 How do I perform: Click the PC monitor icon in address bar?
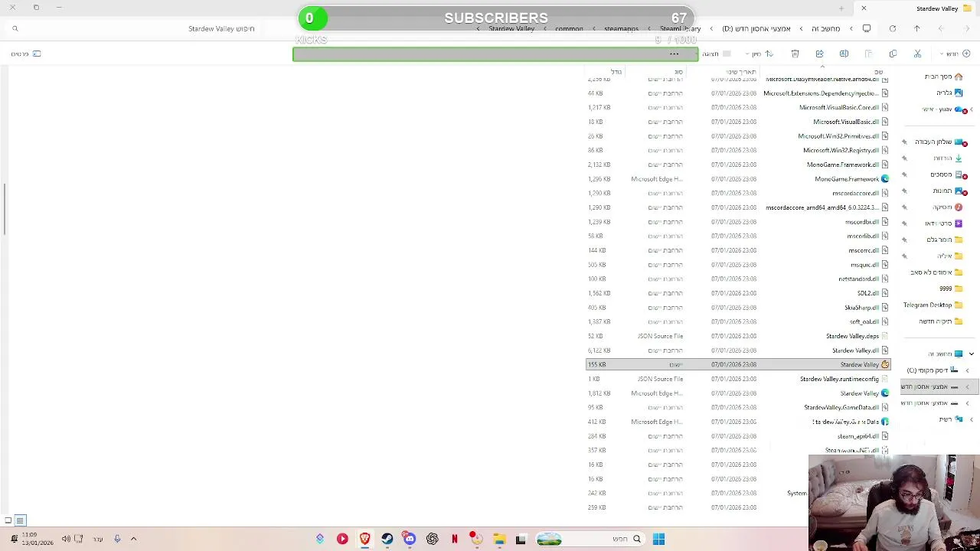click(867, 28)
